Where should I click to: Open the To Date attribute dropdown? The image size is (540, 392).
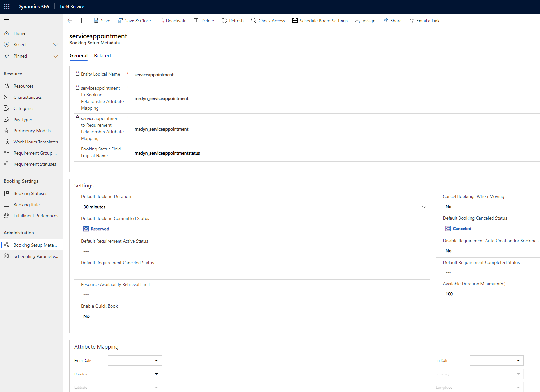(496, 360)
